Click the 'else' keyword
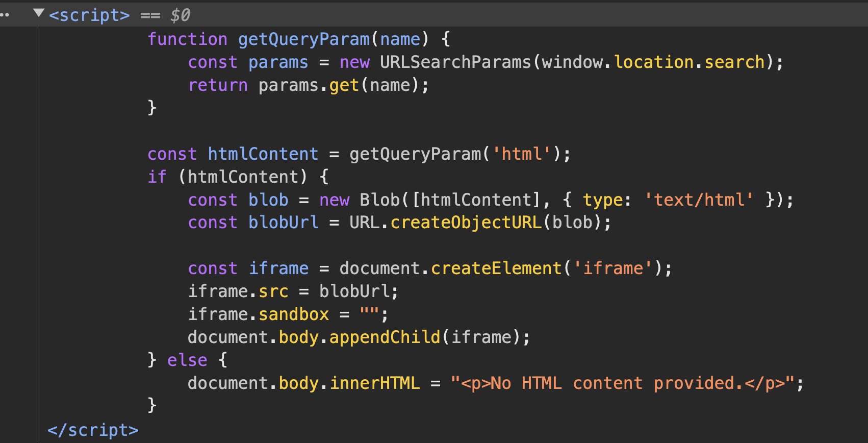The width and height of the screenshot is (868, 443). coord(187,360)
